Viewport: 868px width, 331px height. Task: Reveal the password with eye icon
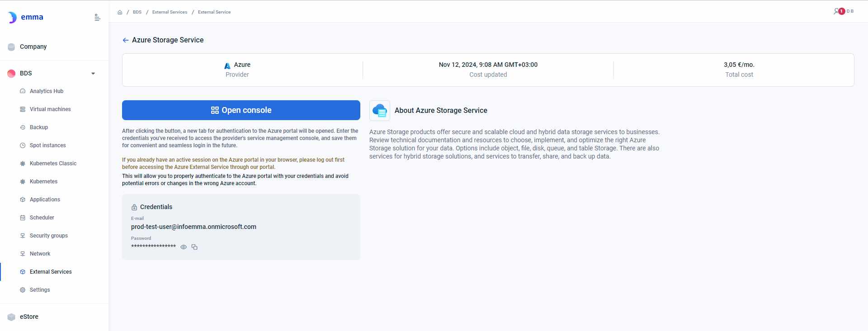tap(184, 247)
